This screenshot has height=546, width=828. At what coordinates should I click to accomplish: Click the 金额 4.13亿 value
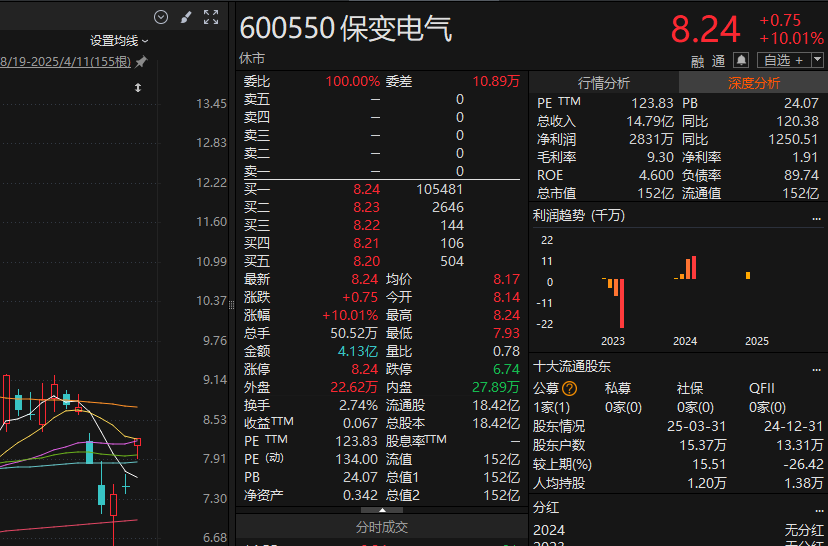click(x=357, y=351)
